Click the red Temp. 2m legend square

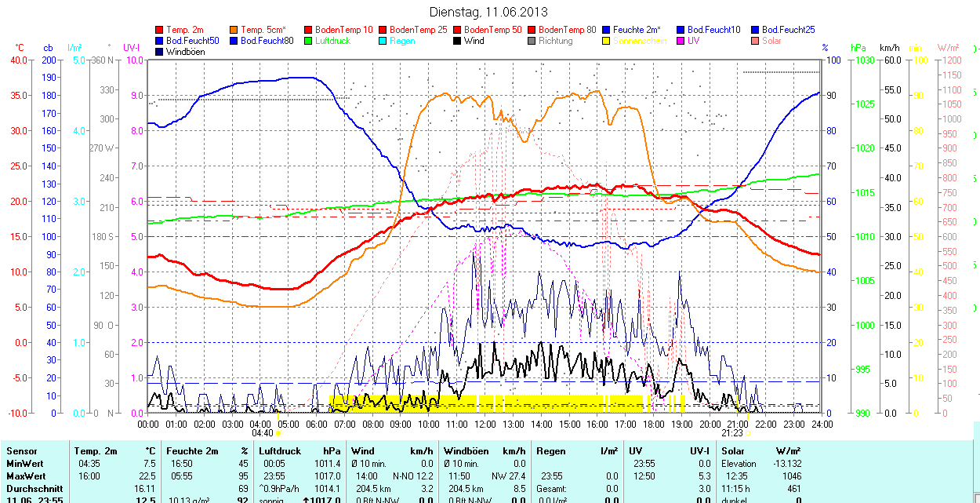[160, 30]
